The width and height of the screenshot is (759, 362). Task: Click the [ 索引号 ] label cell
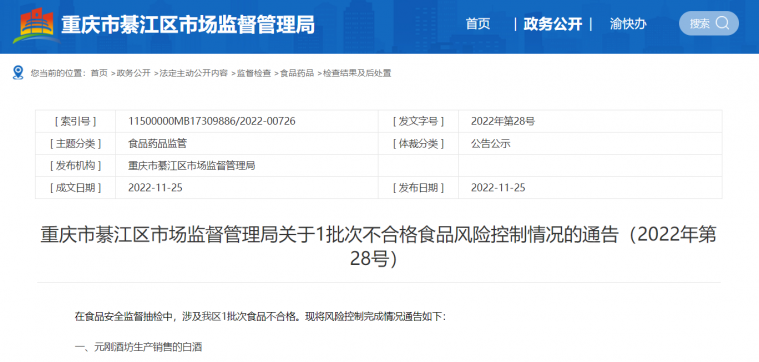click(x=76, y=121)
